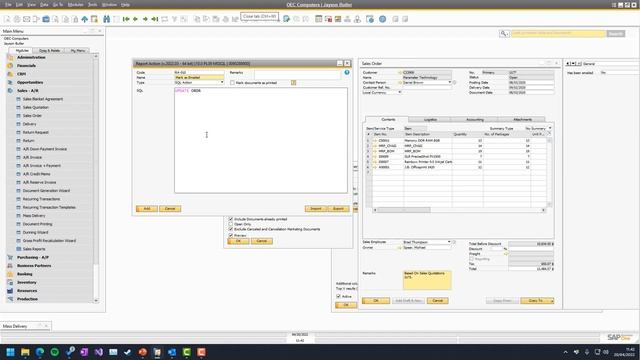Click the small yellow icon beside Mark documents as printed
The image size is (640, 360).
point(293,82)
